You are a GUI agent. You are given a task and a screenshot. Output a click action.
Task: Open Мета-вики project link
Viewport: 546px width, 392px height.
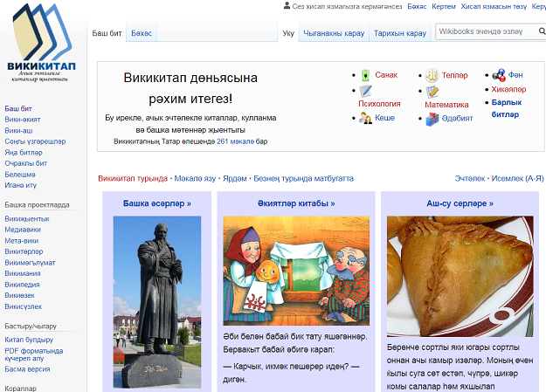coord(22,241)
